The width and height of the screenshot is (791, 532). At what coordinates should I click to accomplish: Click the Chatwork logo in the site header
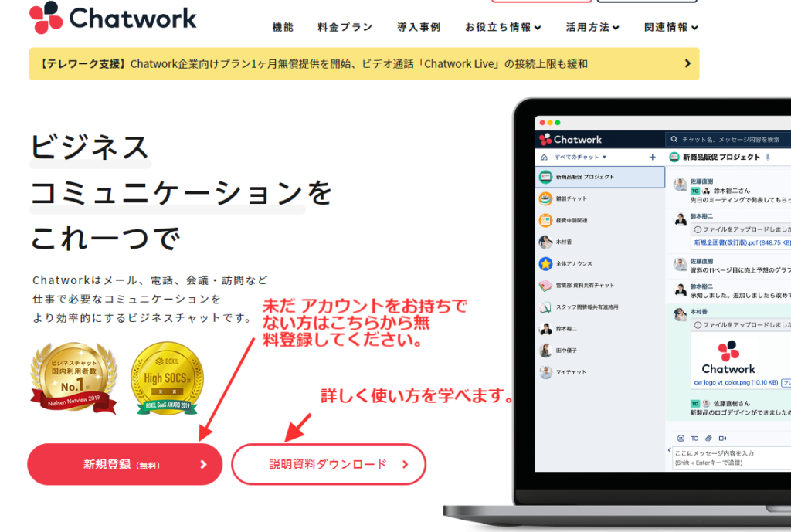tap(113, 18)
